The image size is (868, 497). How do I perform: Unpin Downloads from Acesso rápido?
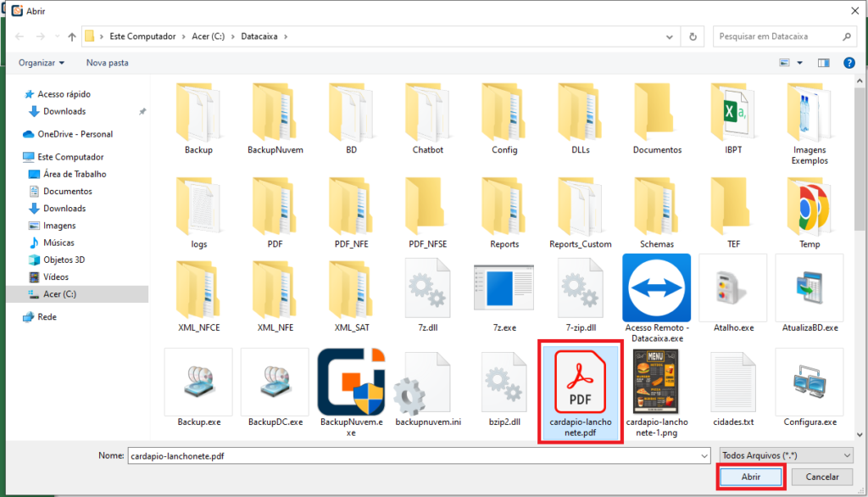coord(142,111)
